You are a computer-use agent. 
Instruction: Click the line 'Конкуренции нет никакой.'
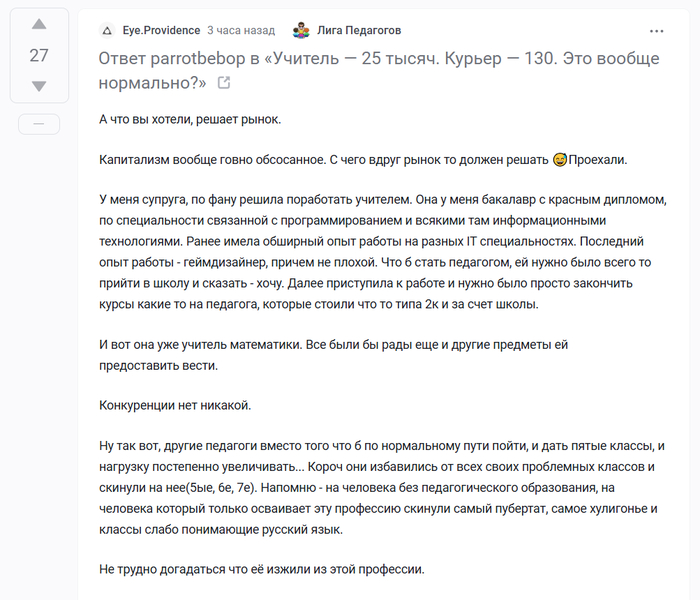(x=174, y=406)
